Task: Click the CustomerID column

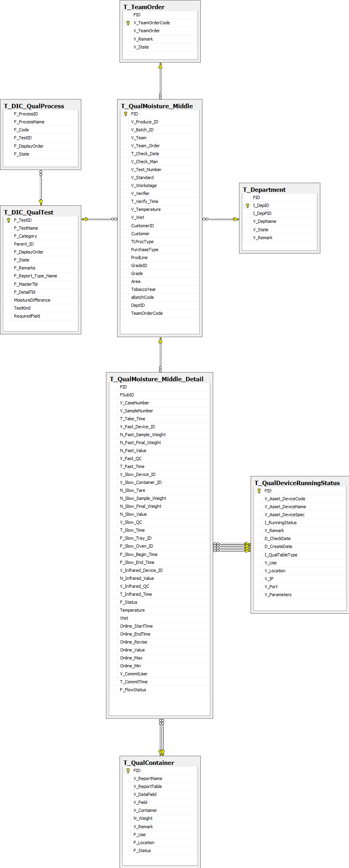Action: (160, 226)
